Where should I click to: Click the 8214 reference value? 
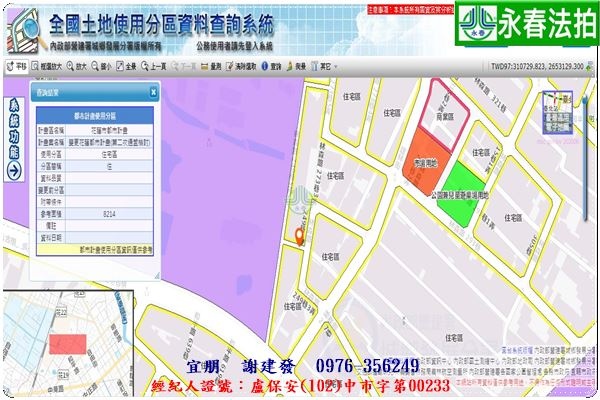click(x=109, y=214)
